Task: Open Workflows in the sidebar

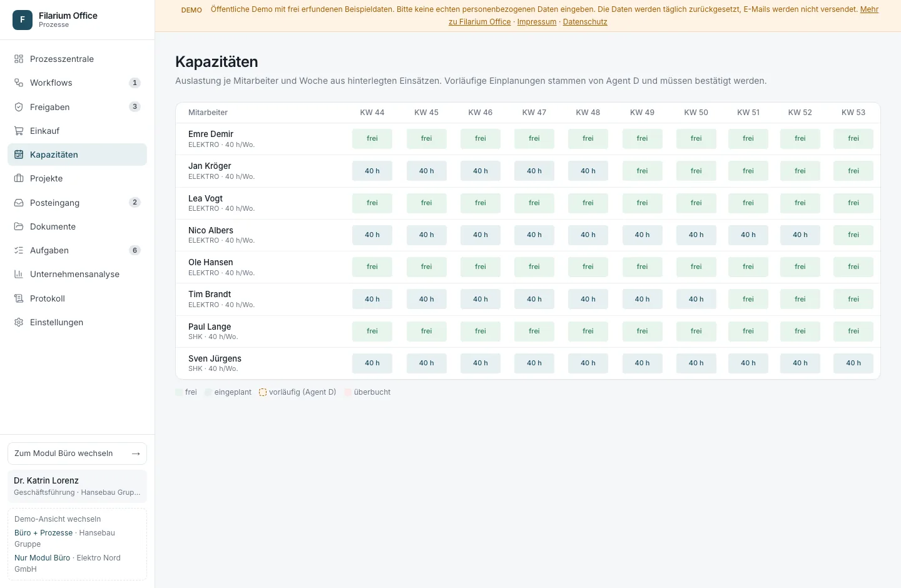Action: pos(77,83)
